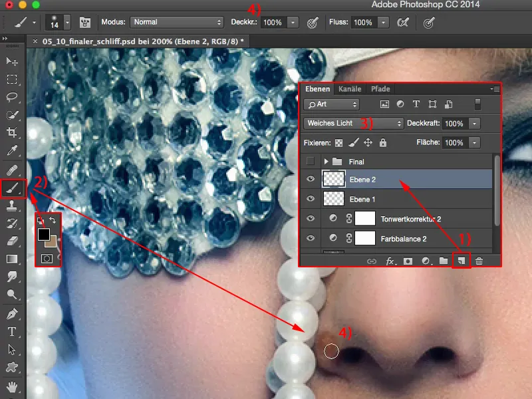Select the Crop tool
The image size is (532, 399).
[12, 132]
